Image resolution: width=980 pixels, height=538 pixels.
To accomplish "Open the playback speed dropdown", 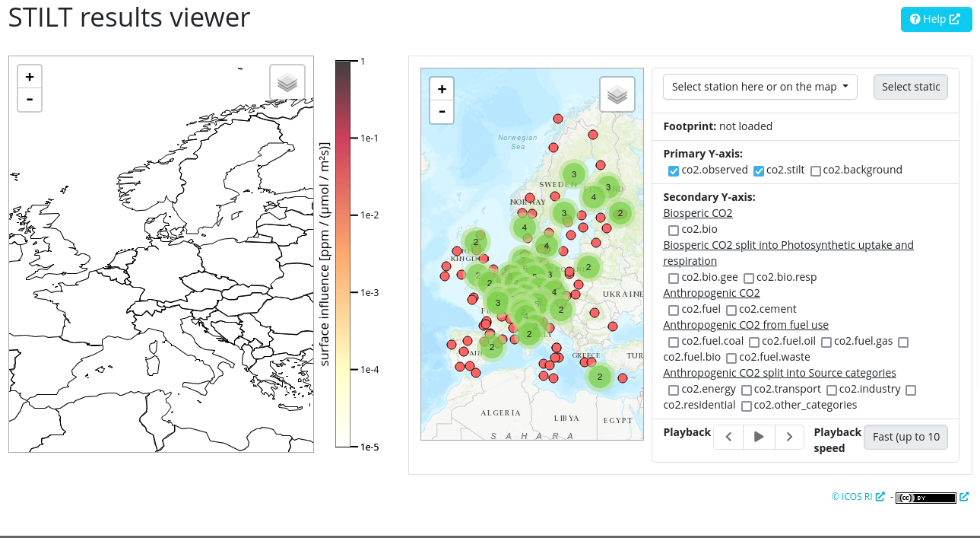I will [905, 437].
